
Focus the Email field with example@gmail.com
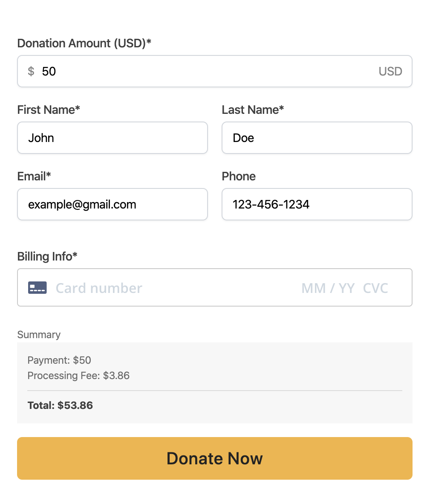(113, 204)
